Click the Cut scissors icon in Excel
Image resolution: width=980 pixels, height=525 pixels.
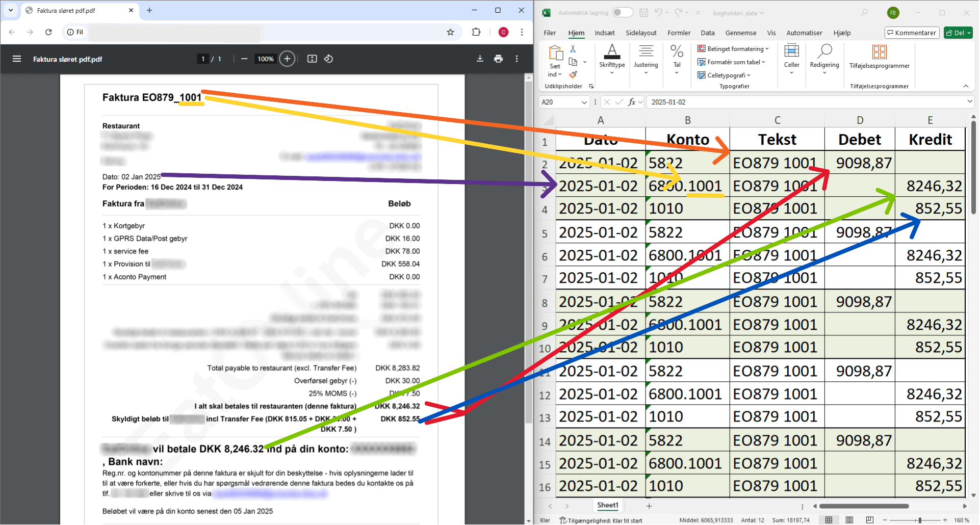(x=573, y=48)
